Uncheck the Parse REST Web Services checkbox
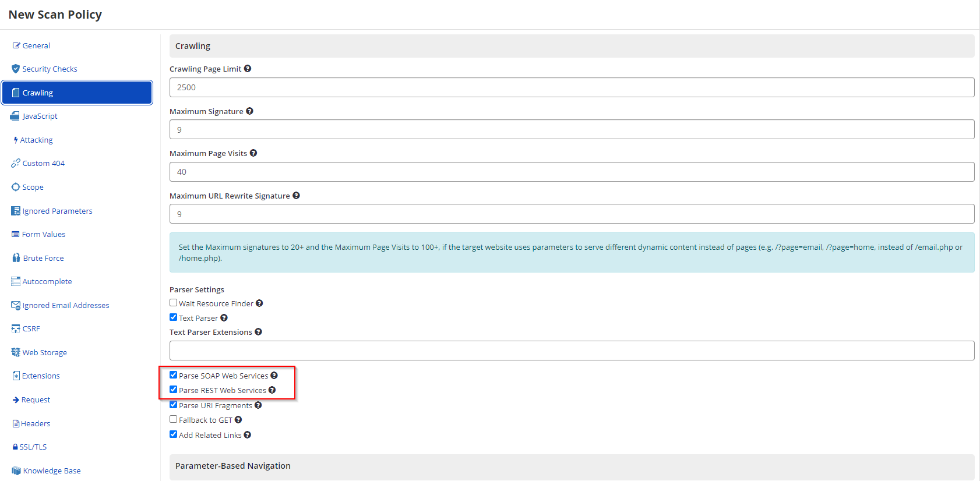This screenshot has height=481, width=980. 174,390
